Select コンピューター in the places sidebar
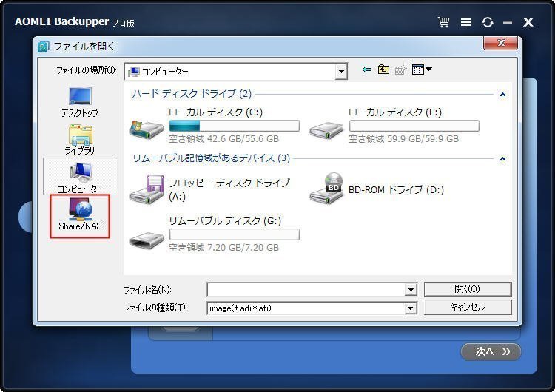The width and height of the screenshot is (555, 392). point(81,178)
